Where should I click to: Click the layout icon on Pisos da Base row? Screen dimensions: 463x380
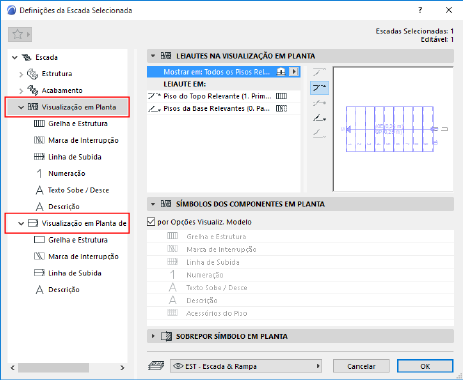281,108
